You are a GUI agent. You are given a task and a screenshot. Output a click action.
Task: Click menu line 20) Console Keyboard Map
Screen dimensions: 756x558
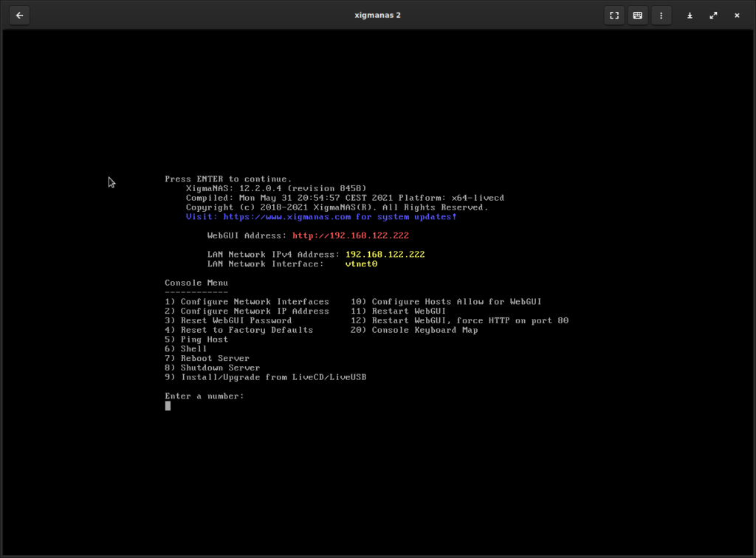tap(414, 330)
